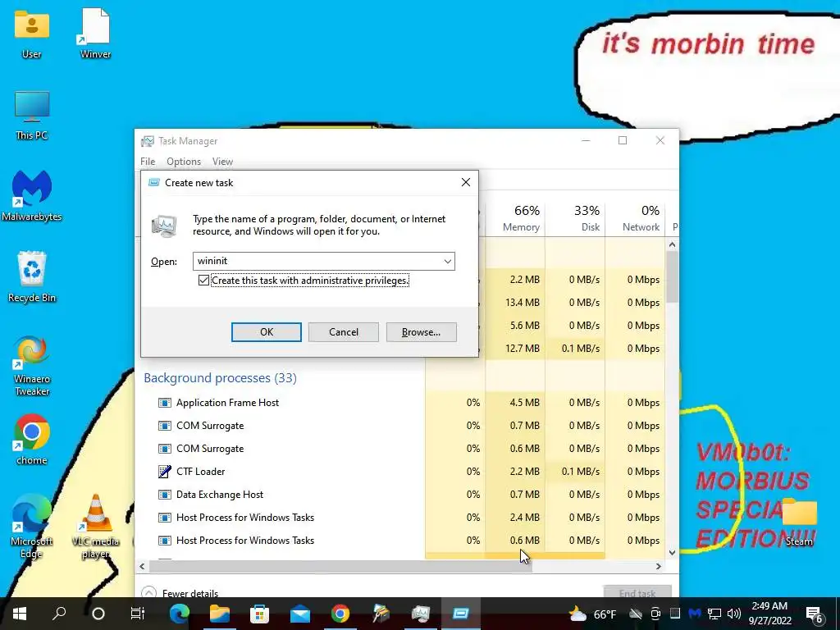This screenshot has width=840, height=630.
Task: Open the Recycle Bin desktop icon
Action: [x=32, y=277]
